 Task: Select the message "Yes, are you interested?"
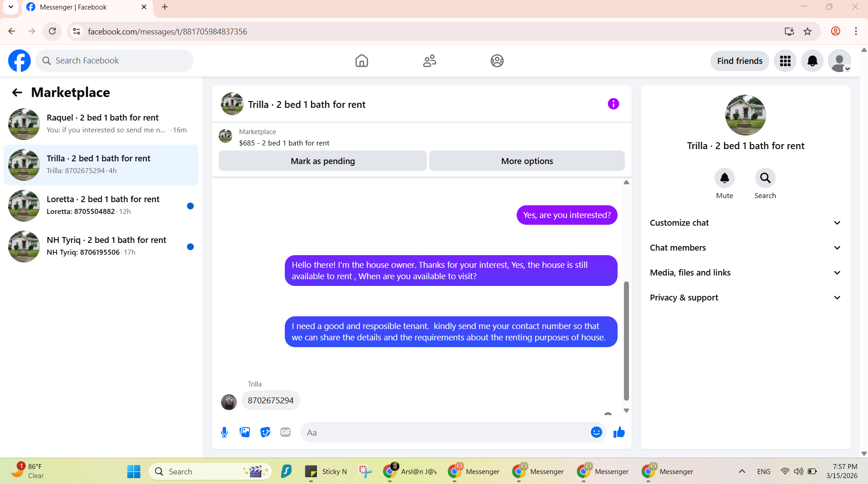(x=567, y=215)
